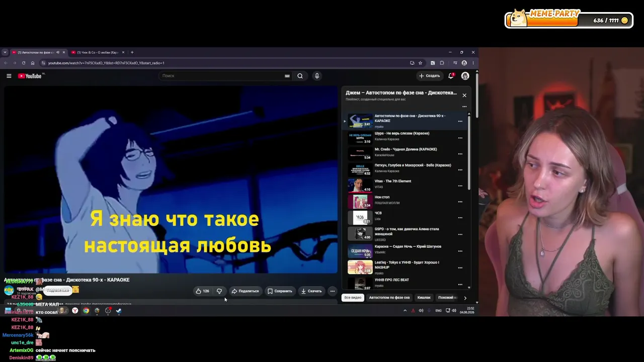Open the 'УННВ ПРО ЛЕС BEAT' video
This screenshot has height=362, width=644.
(392, 280)
